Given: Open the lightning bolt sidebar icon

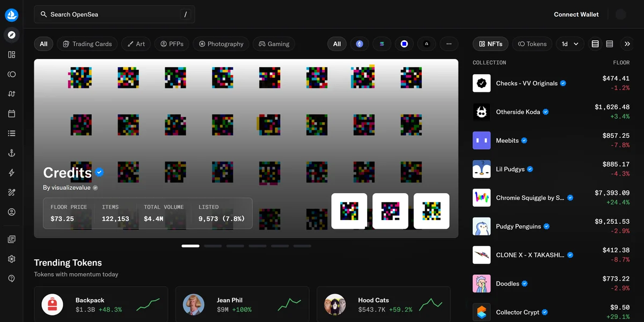Looking at the screenshot, I should click(x=12, y=173).
